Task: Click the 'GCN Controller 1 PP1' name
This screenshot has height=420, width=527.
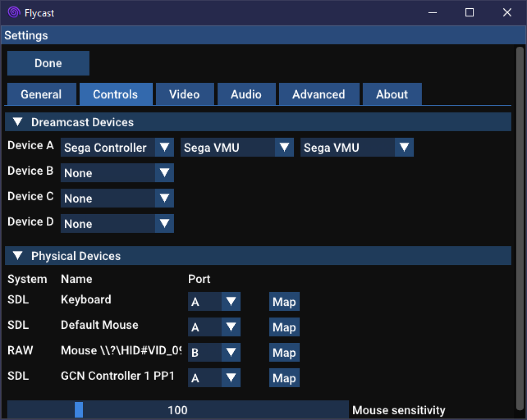Action: 118,376
